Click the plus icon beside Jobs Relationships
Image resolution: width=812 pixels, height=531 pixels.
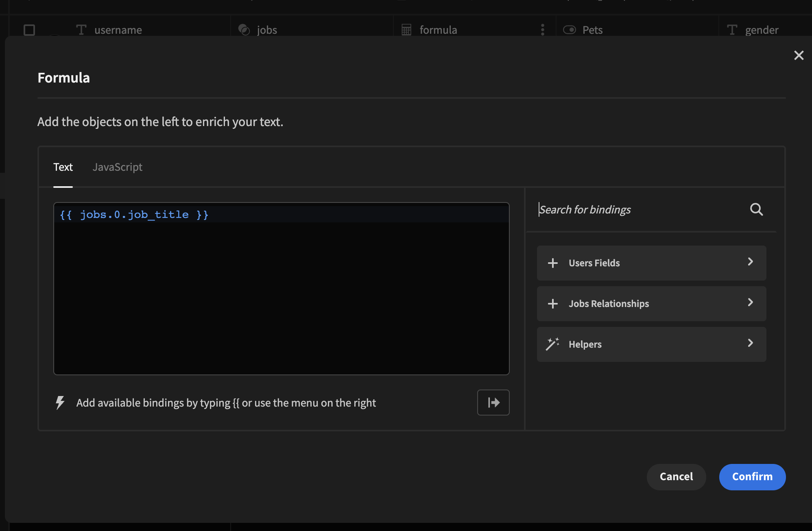[552, 304]
